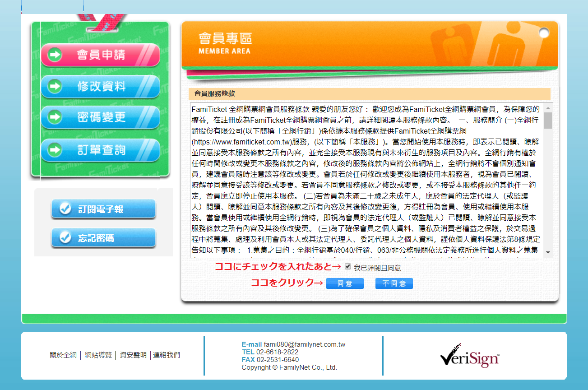Click the 會員服務條款 section header
The height and width of the screenshot is (390, 588).
(x=370, y=94)
